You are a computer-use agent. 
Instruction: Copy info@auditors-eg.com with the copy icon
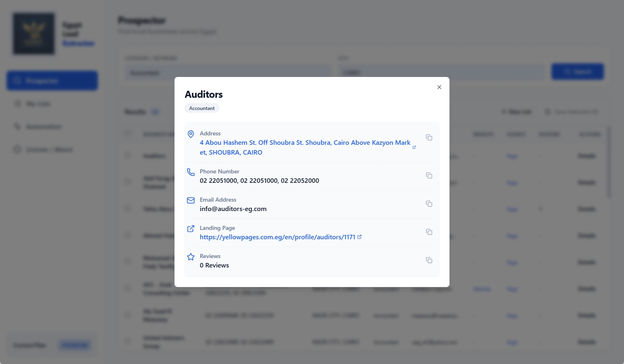[x=429, y=203]
